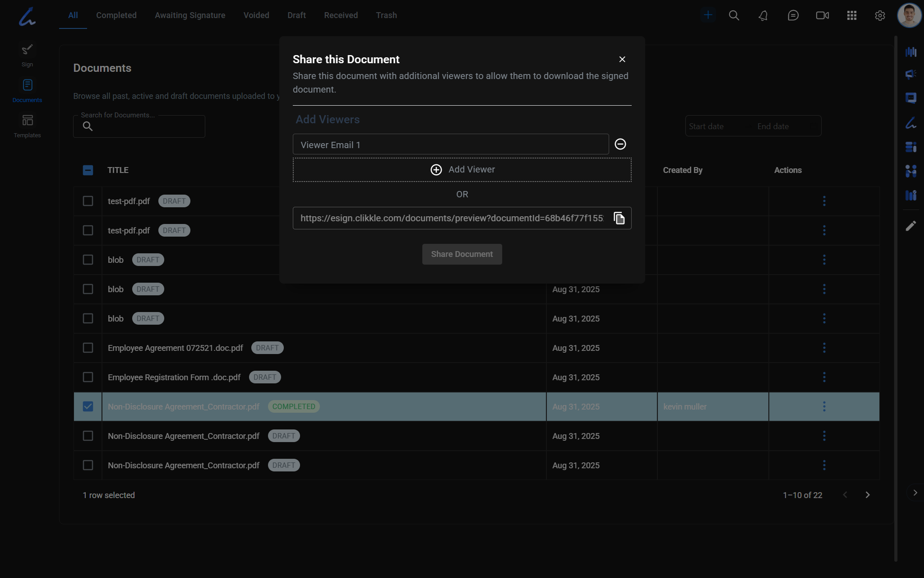Click the video camera icon in header

tap(822, 15)
